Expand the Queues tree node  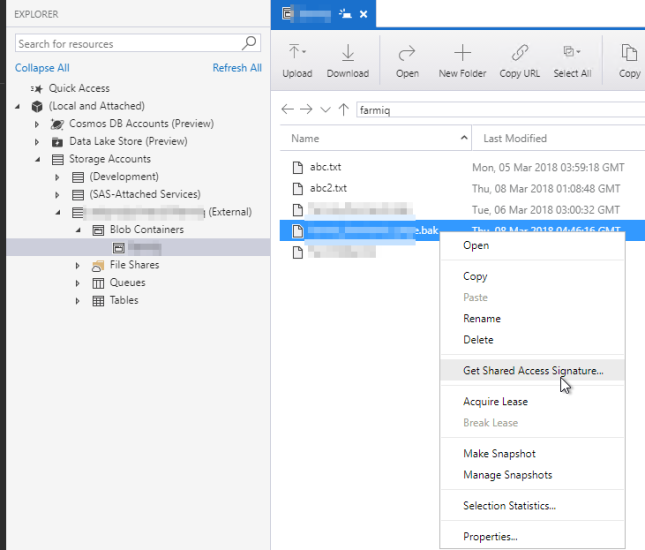pos(79,283)
